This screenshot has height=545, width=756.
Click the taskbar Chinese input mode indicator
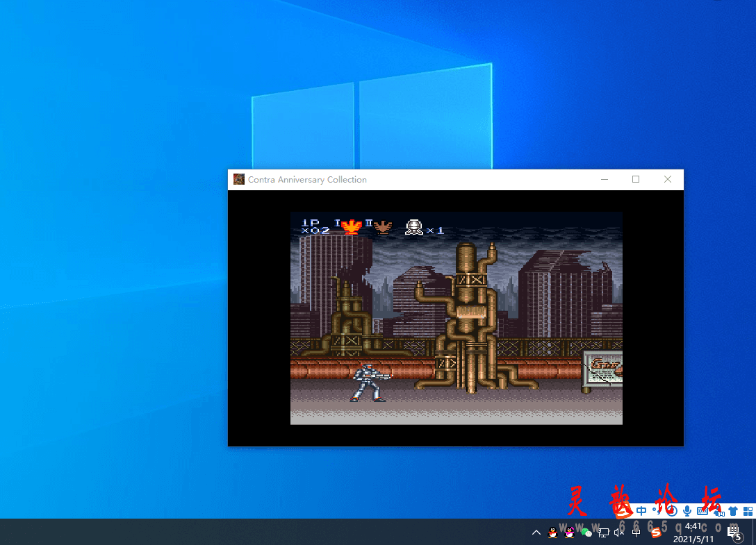(x=636, y=533)
